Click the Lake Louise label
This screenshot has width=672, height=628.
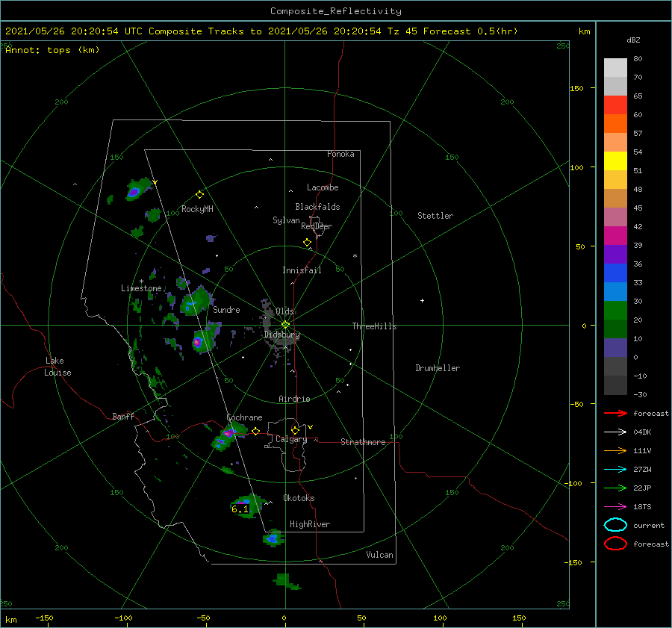(57, 367)
